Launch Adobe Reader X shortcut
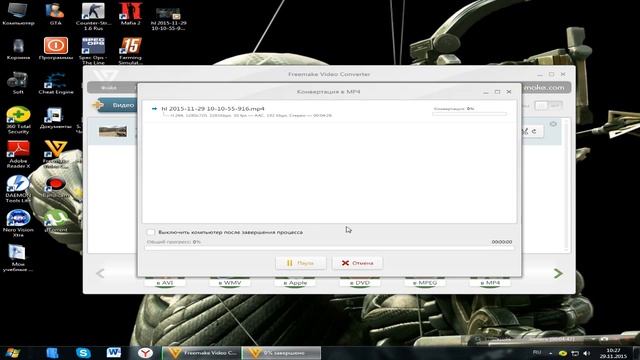Image resolution: width=640 pixels, height=360 pixels. click(x=18, y=154)
